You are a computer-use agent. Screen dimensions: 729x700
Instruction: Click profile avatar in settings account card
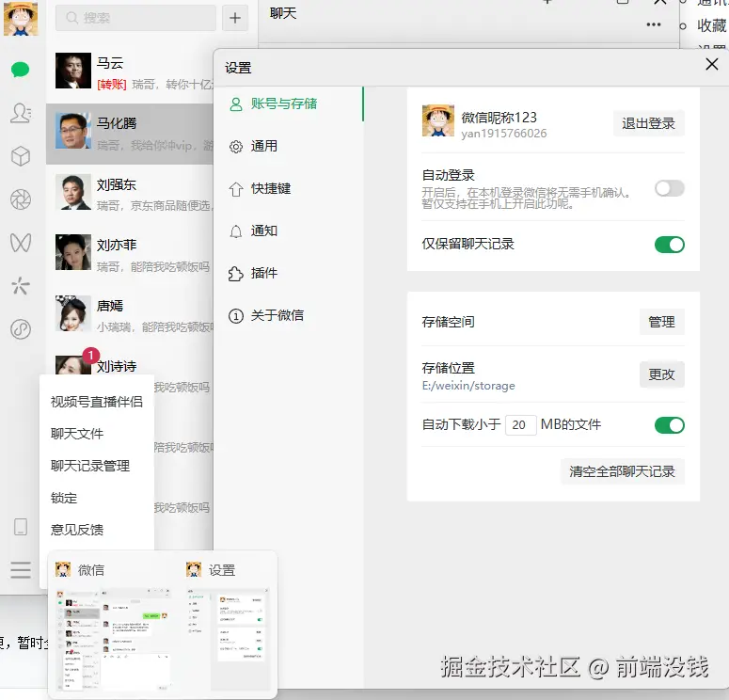[x=438, y=120]
